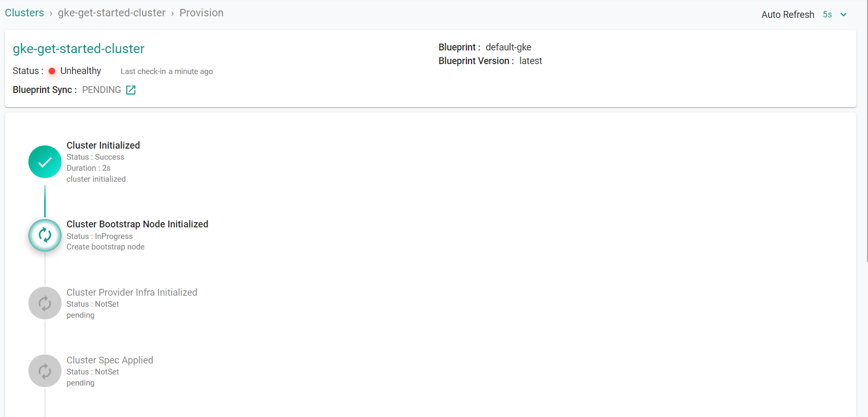Click the Unhealthy status text

80,71
